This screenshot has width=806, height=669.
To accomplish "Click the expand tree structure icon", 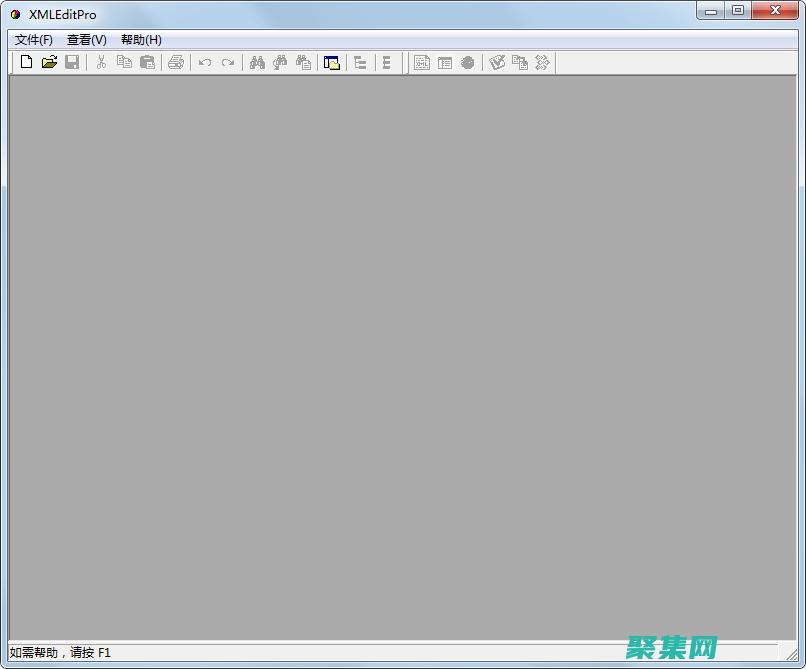I will (360, 62).
